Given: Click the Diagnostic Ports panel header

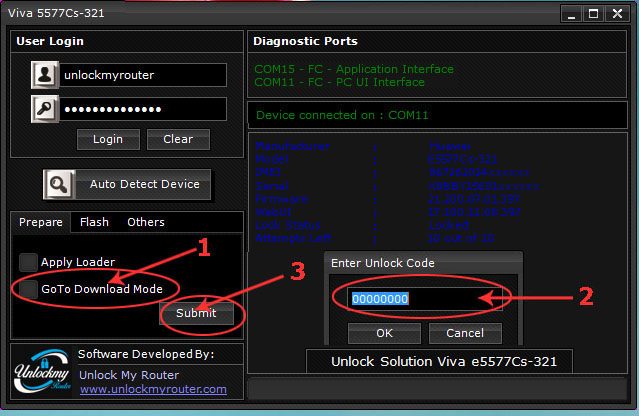Looking at the screenshot, I should coord(437,41).
